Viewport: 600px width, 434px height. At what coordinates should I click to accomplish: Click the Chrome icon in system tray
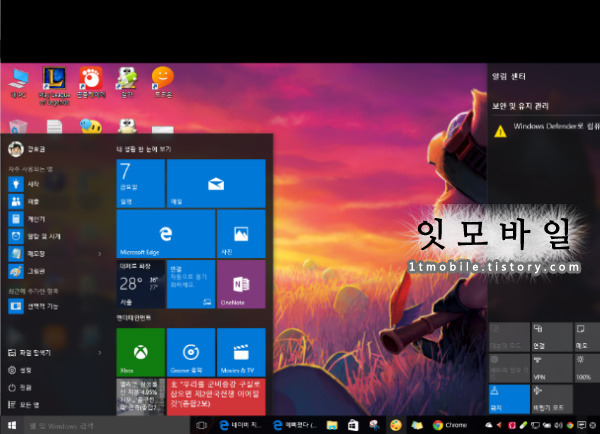click(570, 425)
